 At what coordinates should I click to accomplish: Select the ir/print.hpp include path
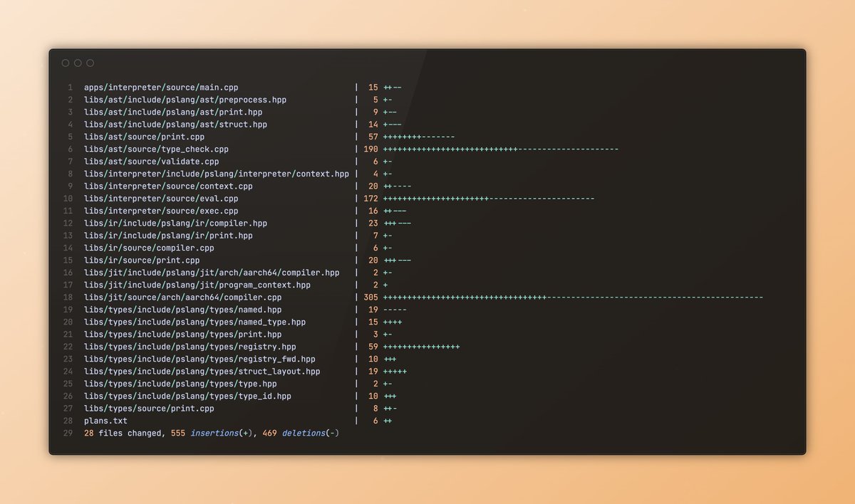(x=168, y=236)
